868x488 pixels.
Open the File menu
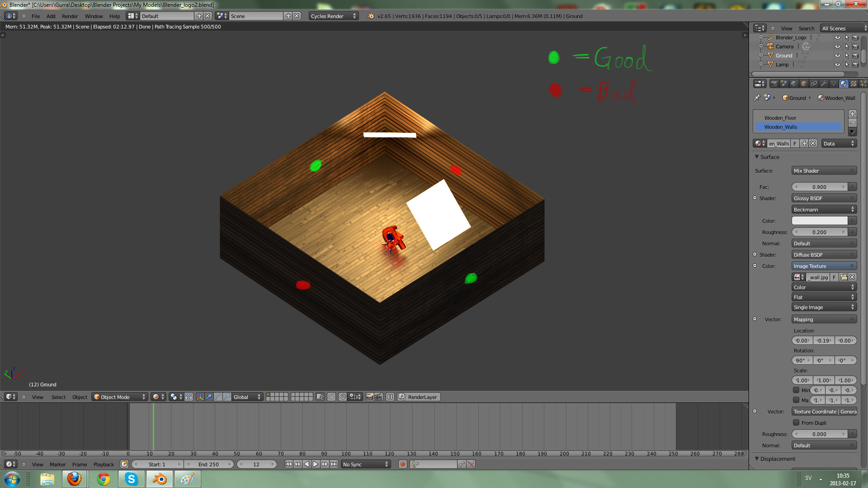point(36,16)
